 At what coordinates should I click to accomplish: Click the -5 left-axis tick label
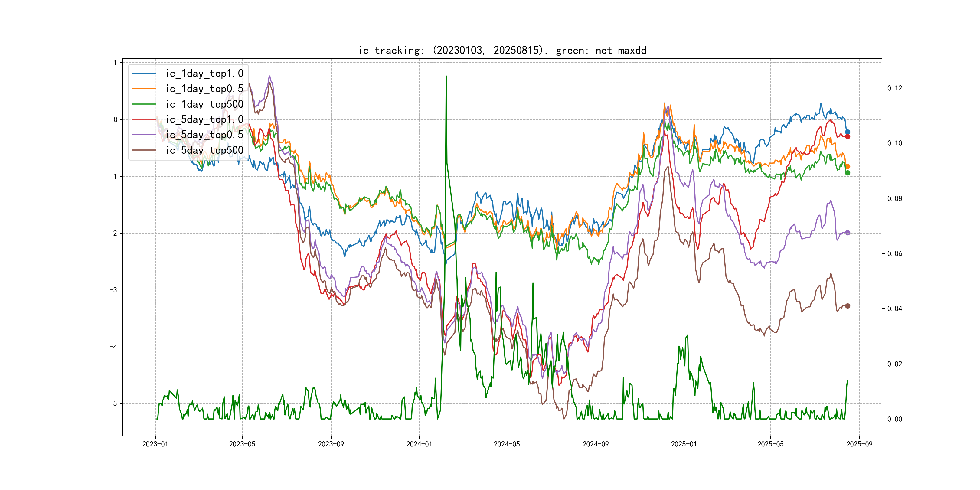113,403
